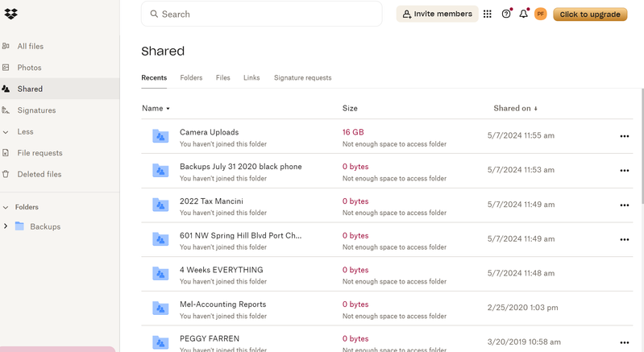
Task: Switch to the Links tab
Action: pyautogui.click(x=251, y=77)
